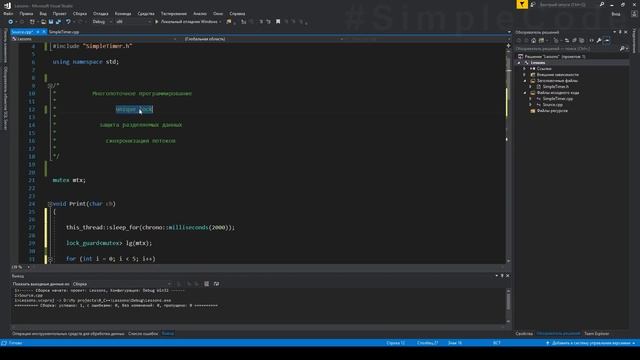Open the Правка menu

pyautogui.click(x=26, y=14)
